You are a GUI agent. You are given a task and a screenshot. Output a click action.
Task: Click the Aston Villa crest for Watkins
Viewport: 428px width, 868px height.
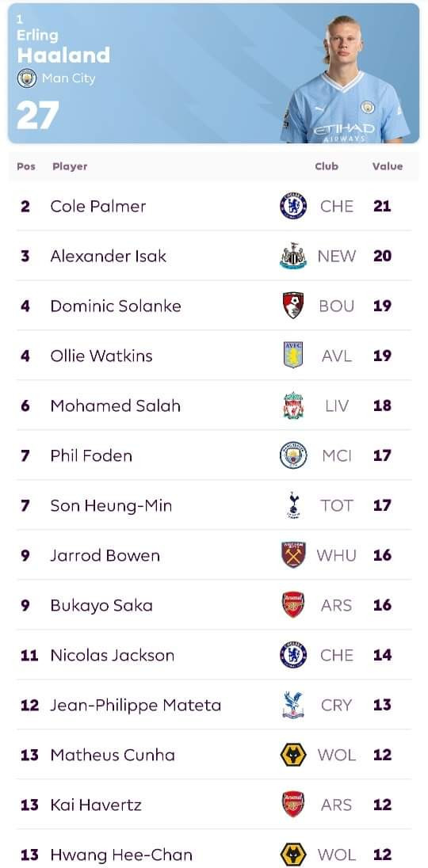[x=293, y=356]
